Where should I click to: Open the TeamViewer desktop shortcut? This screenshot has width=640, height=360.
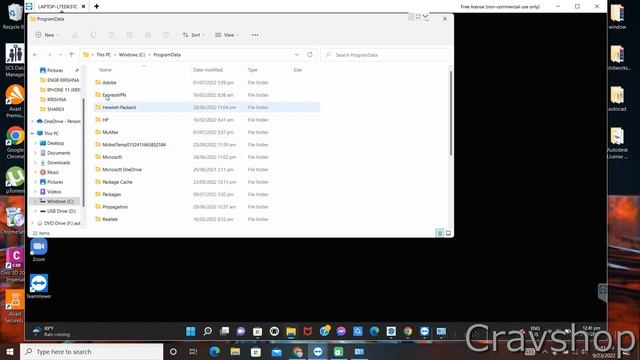tap(39, 287)
